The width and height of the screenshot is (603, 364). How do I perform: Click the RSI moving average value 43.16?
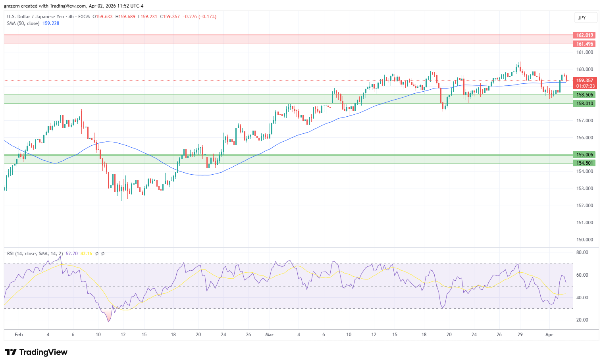tap(86, 254)
